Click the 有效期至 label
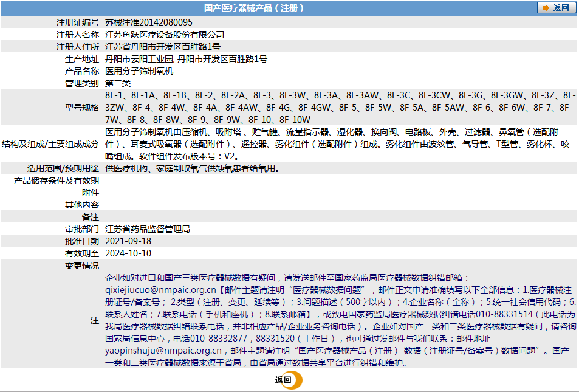Image resolution: width=579 pixels, height=392 pixels. coord(82,253)
